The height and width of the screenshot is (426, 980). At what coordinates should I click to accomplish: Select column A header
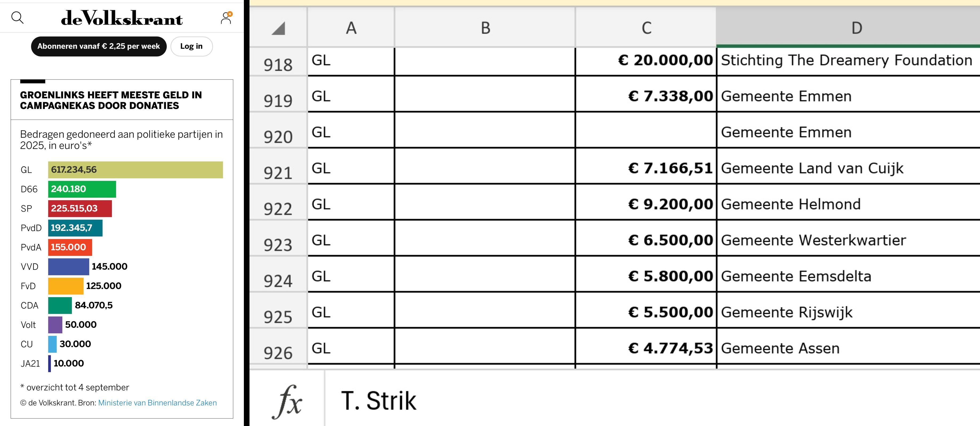click(x=351, y=28)
